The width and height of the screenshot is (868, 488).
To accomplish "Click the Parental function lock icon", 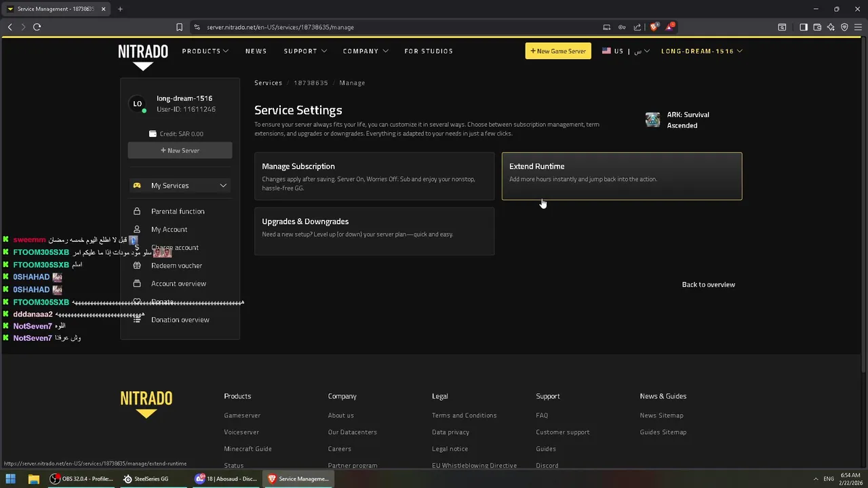I will 137,211.
